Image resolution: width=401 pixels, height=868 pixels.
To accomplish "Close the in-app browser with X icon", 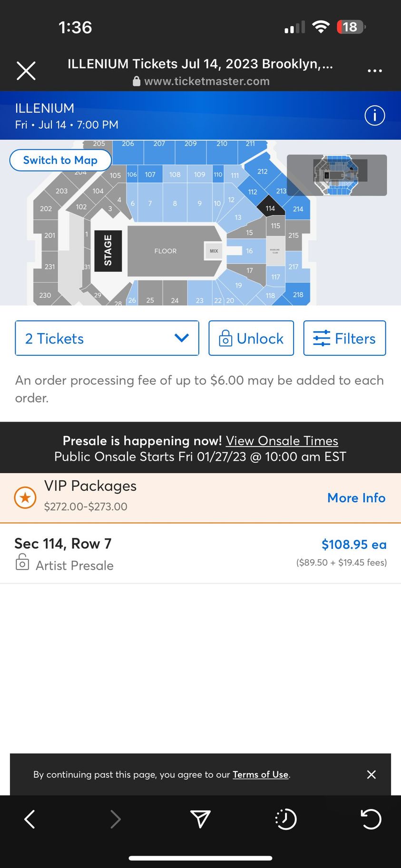I will click(x=26, y=71).
